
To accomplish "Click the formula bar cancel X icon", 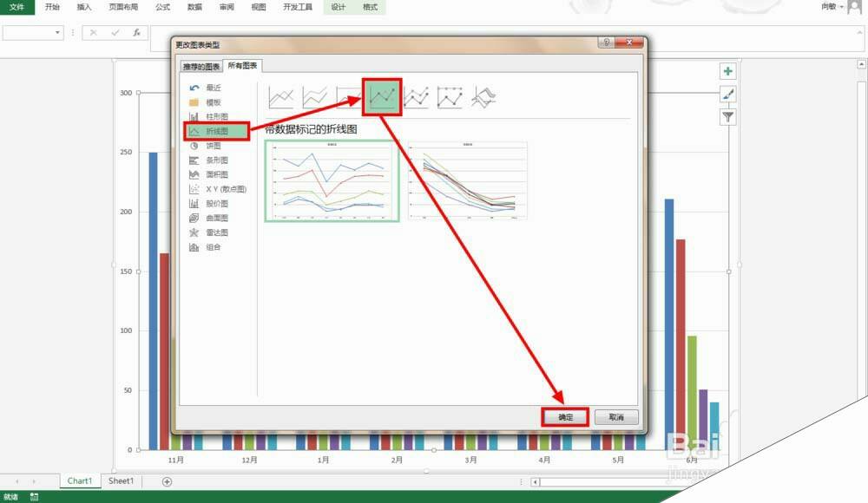I will pos(94,33).
